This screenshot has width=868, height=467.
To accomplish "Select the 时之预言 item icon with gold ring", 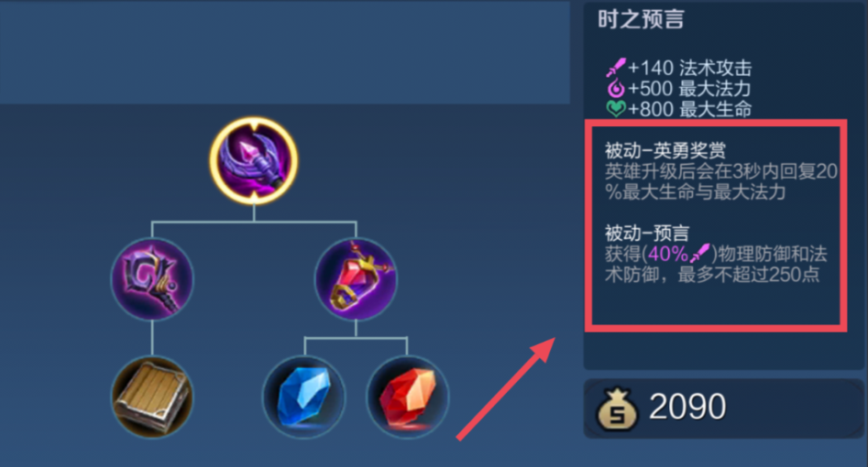I will (254, 160).
